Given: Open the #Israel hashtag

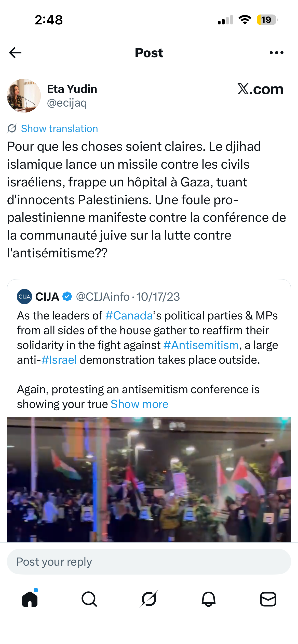Looking at the screenshot, I should click(x=59, y=360).
